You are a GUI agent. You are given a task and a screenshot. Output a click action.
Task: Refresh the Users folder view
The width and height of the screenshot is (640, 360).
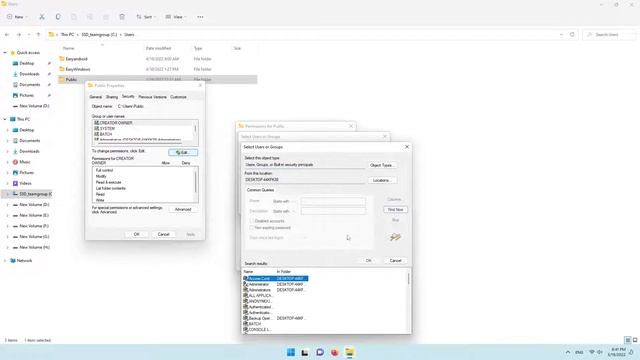[x=572, y=35]
